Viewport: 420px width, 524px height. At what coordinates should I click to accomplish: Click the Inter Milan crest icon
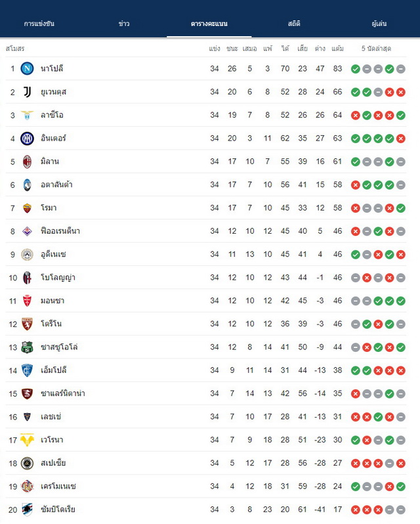pos(27,139)
